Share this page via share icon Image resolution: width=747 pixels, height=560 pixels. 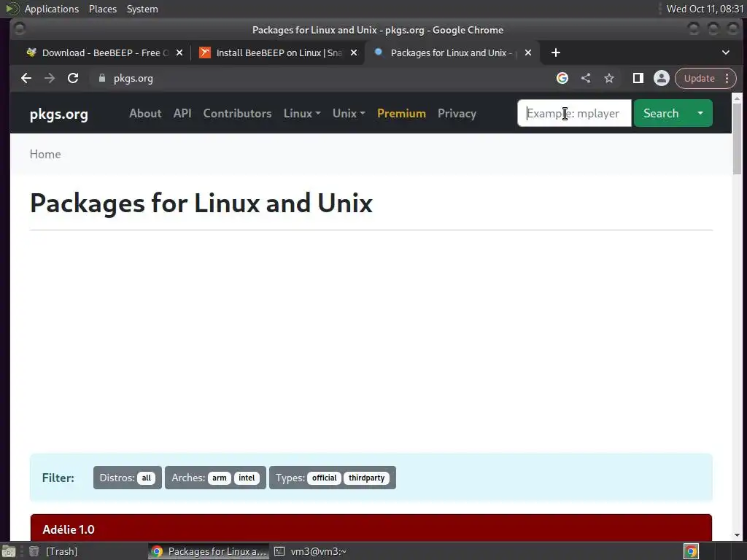(586, 78)
